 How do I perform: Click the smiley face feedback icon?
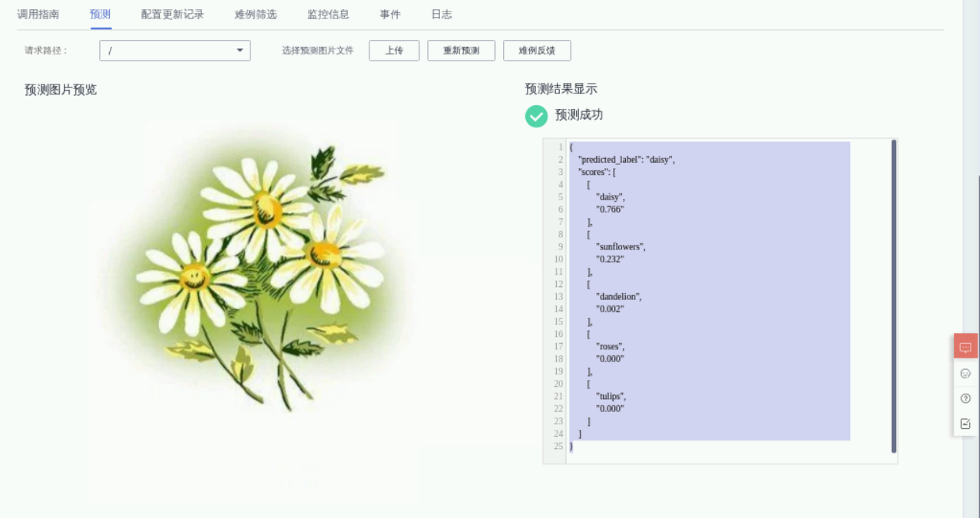pyautogui.click(x=965, y=373)
